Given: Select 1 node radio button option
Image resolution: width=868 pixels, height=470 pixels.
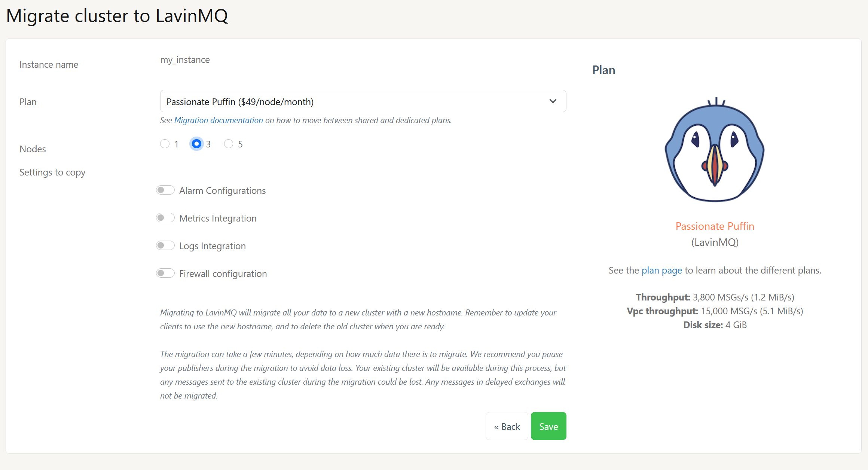Looking at the screenshot, I should pyautogui.click(x=165, y=144).
